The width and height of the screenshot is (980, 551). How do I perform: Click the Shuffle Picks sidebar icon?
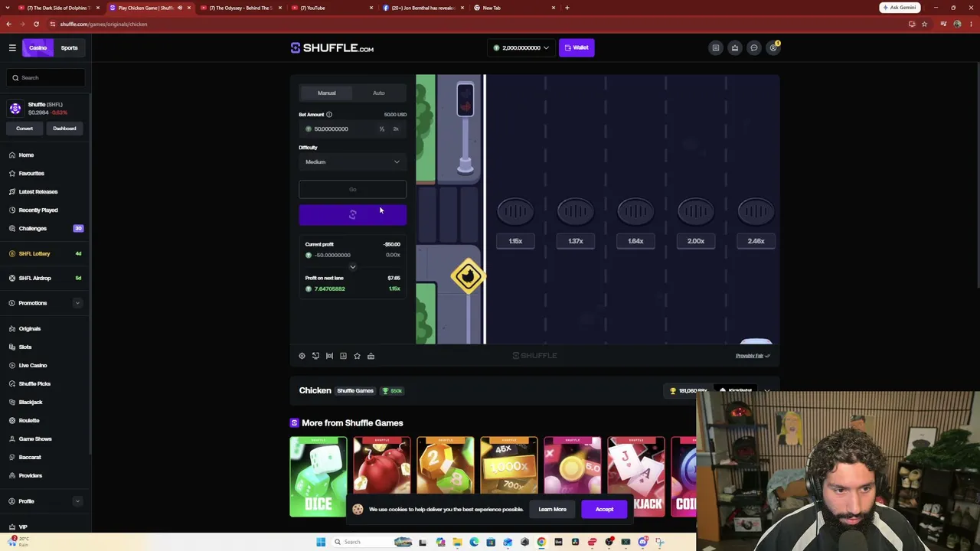12,383
